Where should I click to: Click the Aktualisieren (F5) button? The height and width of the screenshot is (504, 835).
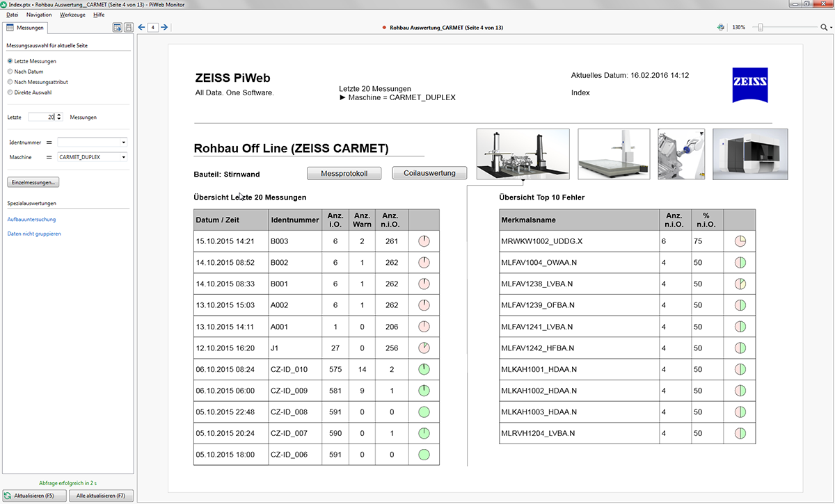[x=34, y=496]
